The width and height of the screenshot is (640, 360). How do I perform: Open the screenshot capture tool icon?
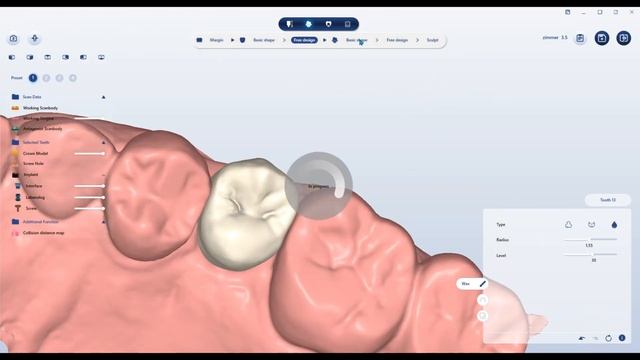click(x=13, y=39)
